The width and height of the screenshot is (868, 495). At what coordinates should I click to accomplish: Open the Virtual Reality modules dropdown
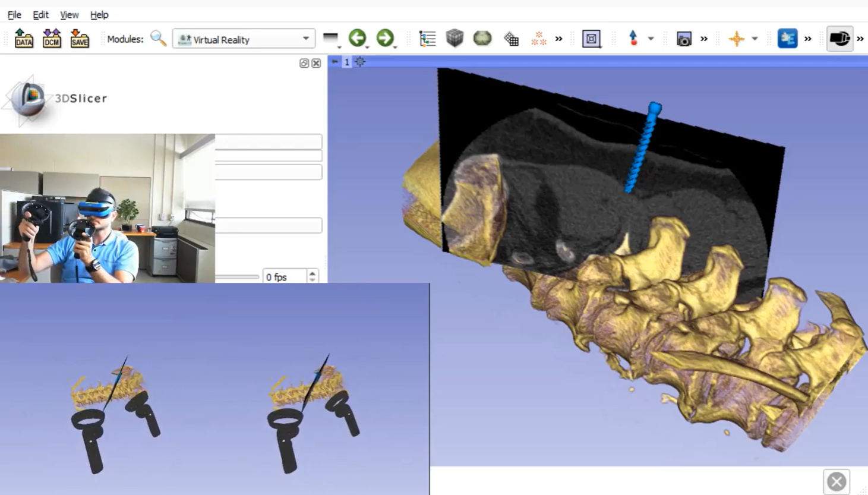[244, 39]
